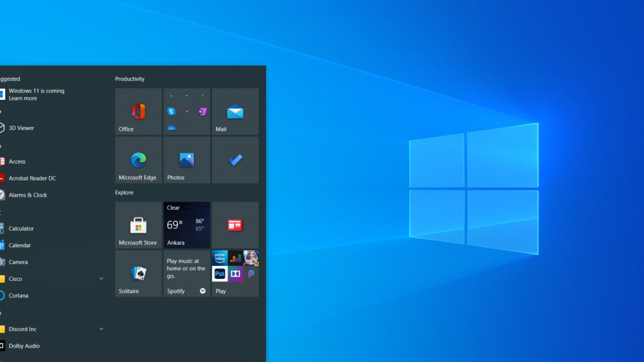Click the download badge on the Spotify tile
The width and height of the screenshot is (644, 362).
click(x=203, y=290)
